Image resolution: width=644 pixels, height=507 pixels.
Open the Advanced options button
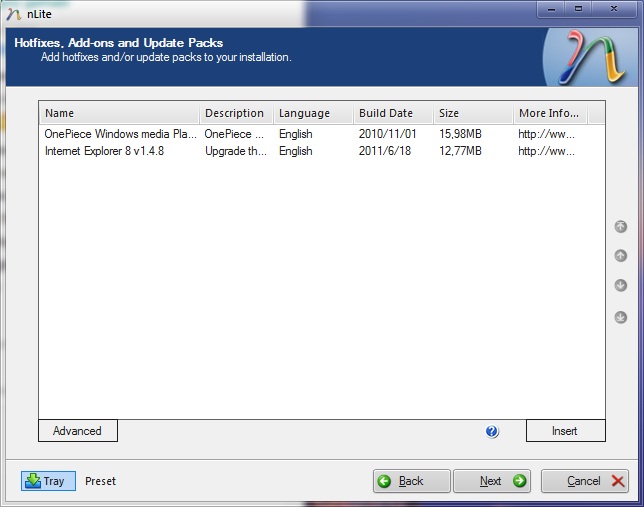78,431
